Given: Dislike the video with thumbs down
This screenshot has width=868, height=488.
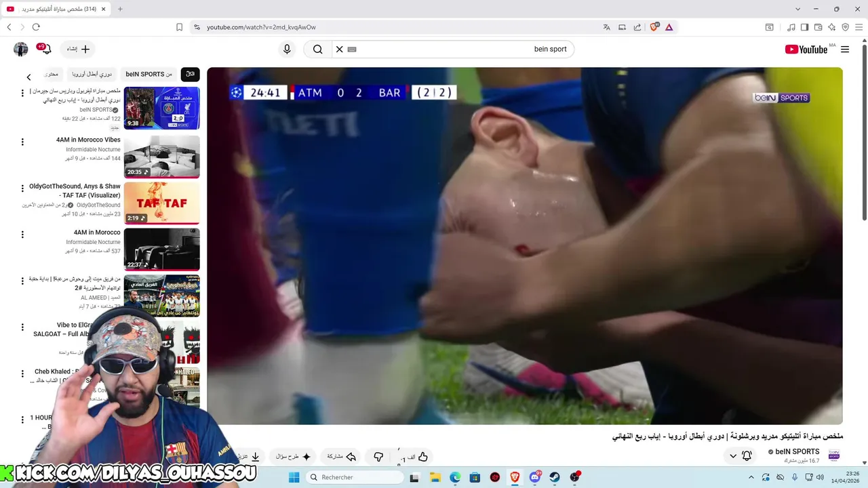Looking at the screenshot, I should pos(378,457).
